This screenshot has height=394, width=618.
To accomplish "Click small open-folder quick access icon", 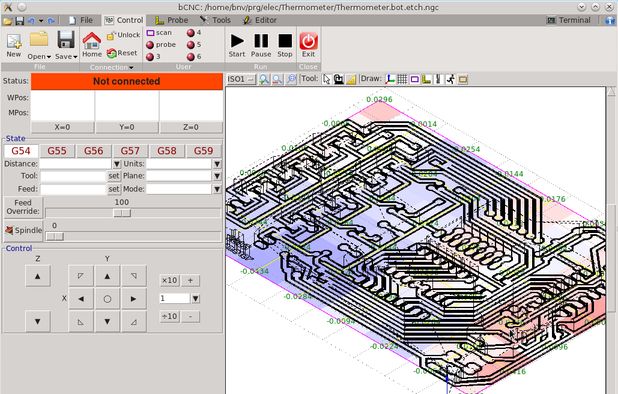I will click(7, 20).
